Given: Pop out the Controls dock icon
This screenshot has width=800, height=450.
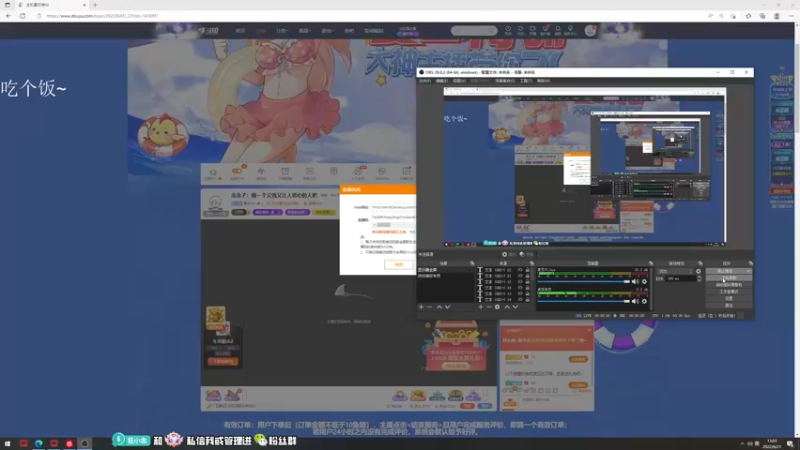Looking at the screenshot, I should tap(752, 263).
